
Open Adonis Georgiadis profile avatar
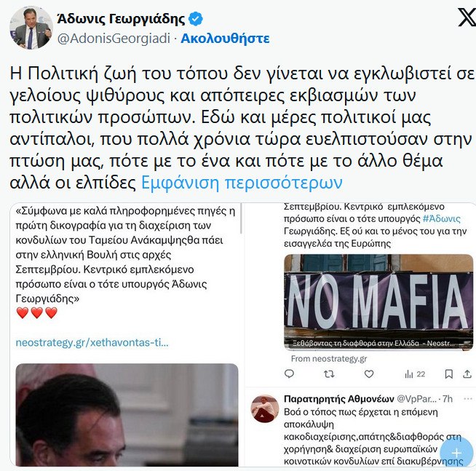click(x=31, y=28)
